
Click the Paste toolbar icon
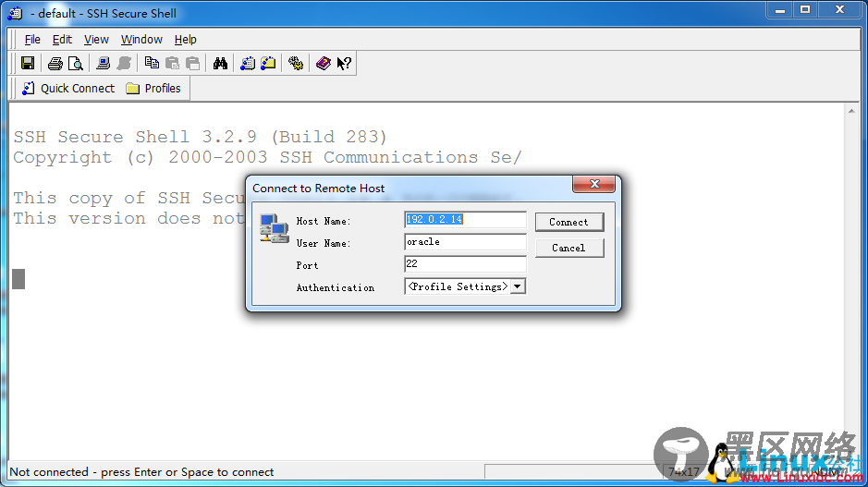(172, 63)
